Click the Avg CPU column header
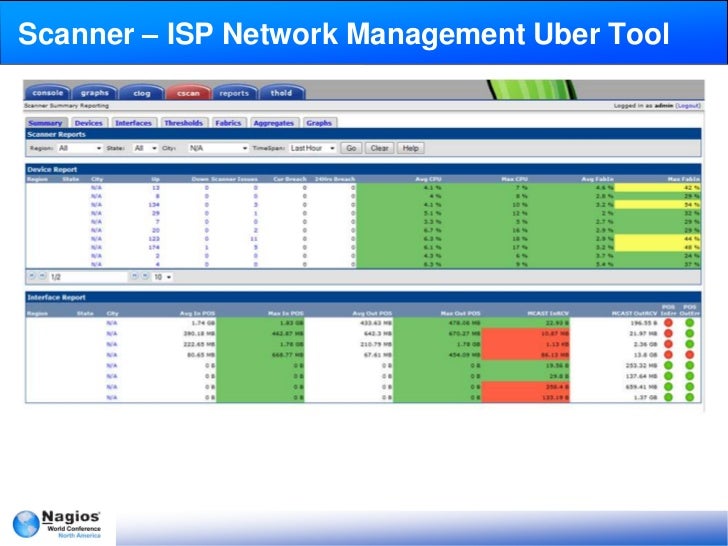The width and height of the screenshot is (728, 546). pyautogui.click(x=428, y=179)
